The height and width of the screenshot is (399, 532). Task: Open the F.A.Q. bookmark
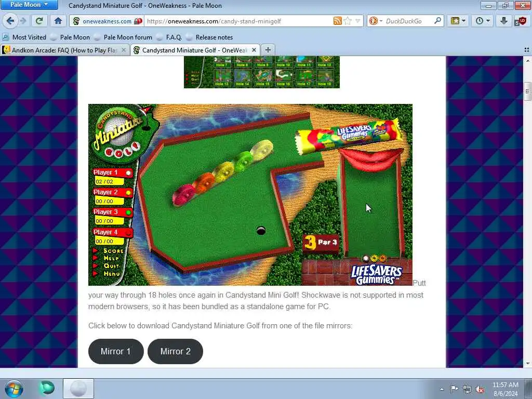pyautogui.click(x=169, y=37)
